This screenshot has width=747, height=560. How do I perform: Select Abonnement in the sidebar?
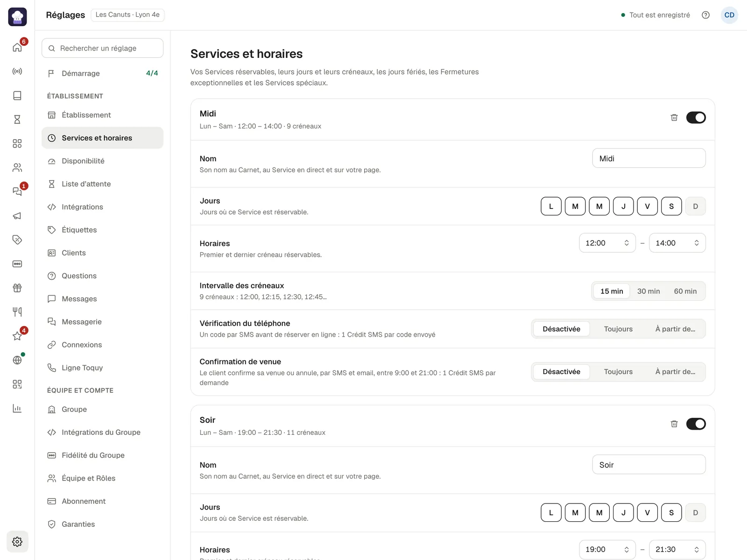102,501
